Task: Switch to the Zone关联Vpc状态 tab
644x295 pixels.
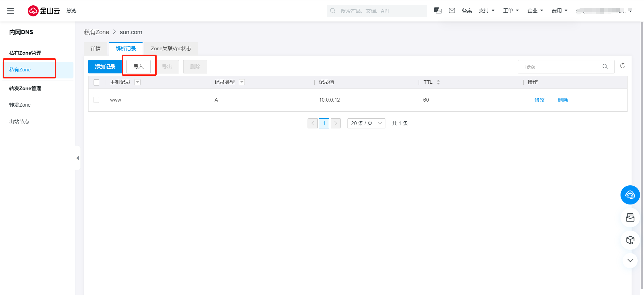Action: 171,49
